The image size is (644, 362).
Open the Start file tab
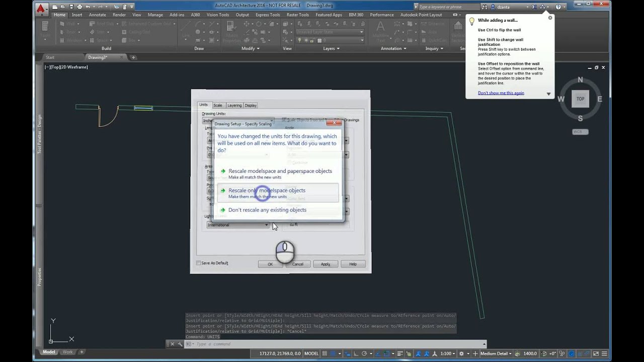(x=50, y=57)
